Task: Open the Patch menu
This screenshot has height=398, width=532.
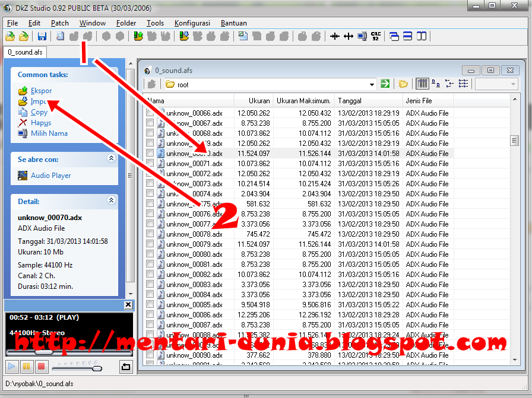Action: coord(60,23)
